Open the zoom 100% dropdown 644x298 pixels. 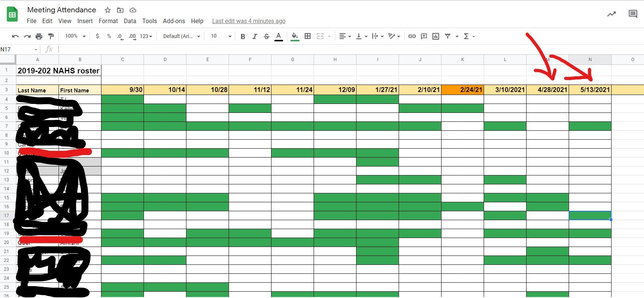click(x=76, y=36)
